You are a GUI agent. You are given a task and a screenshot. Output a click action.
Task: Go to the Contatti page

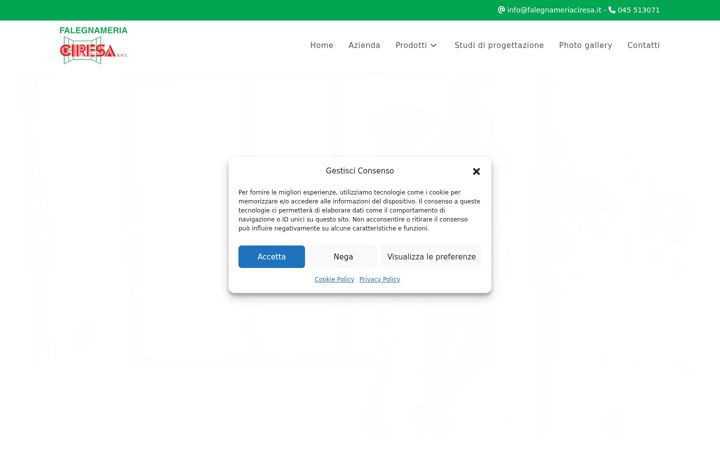pyautogui.click(x=643, y=45)
